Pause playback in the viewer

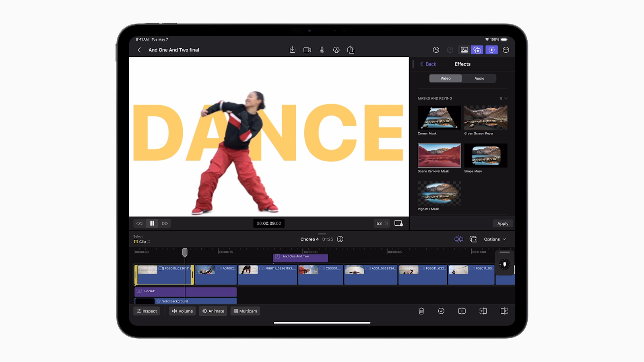tap(152, 223)
